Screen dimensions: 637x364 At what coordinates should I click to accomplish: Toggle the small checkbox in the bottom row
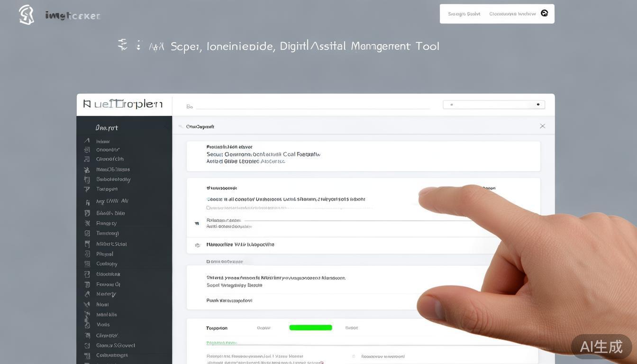(354, 356)
